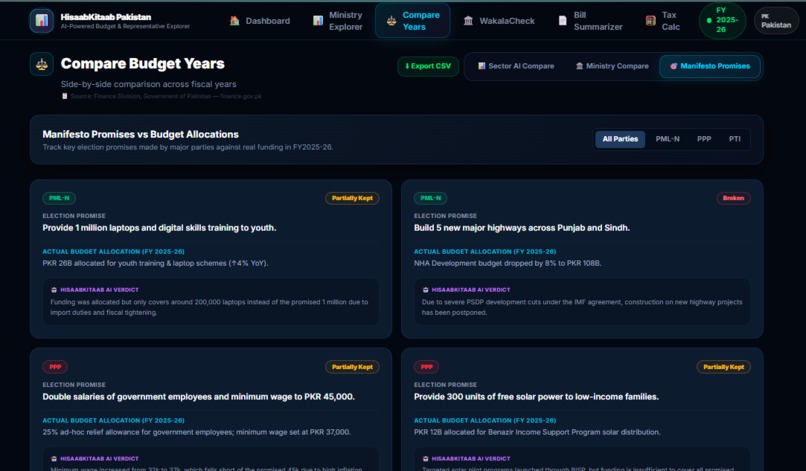
Task: Select the All Parties filter
Action: pos(620,139)
